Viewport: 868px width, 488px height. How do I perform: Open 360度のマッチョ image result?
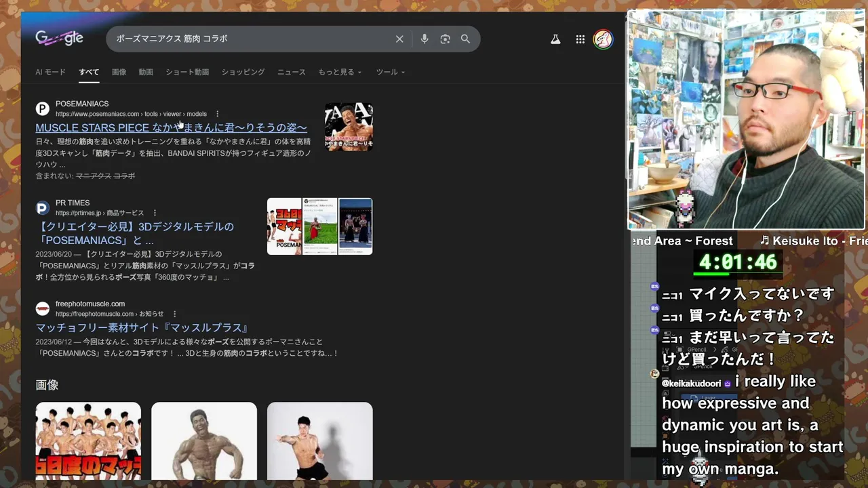[88, 441]
